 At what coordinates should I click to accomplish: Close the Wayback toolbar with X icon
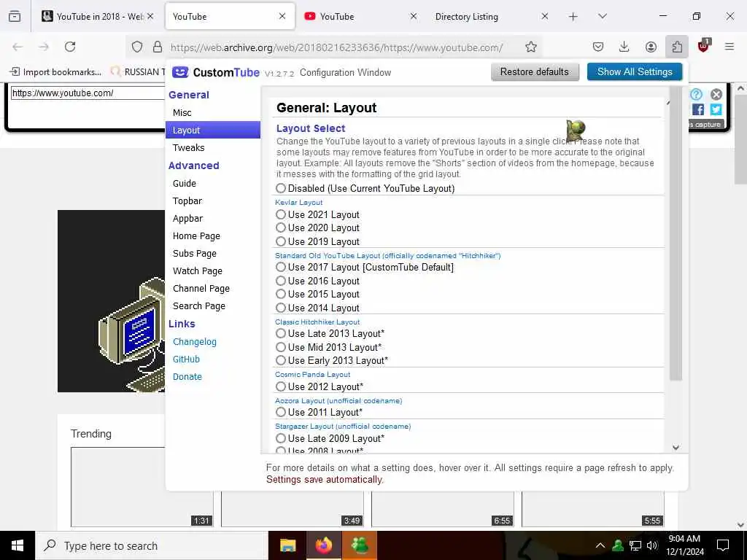click(716, 94)
